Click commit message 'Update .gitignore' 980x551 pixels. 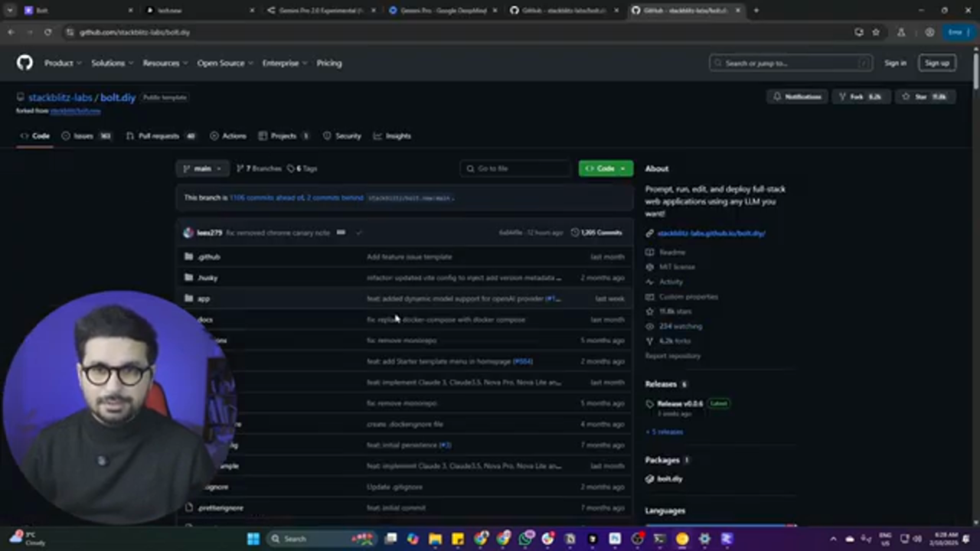395,487
